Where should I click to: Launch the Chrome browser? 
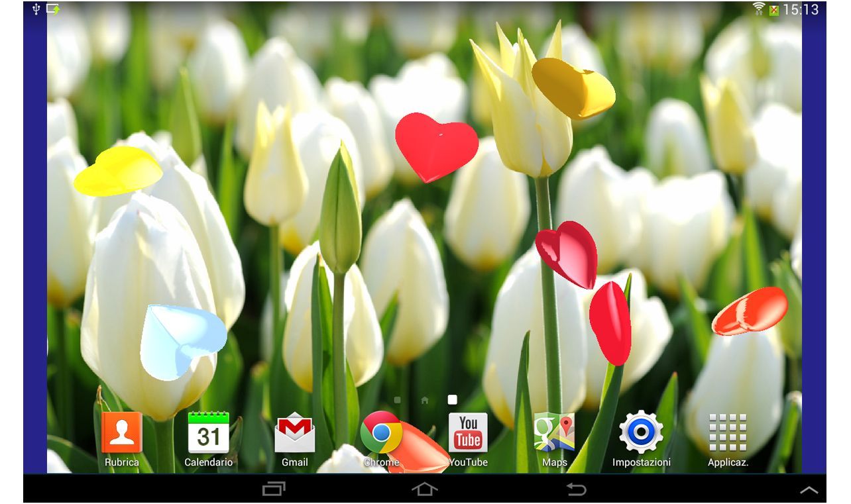click(x=381, y=432)
